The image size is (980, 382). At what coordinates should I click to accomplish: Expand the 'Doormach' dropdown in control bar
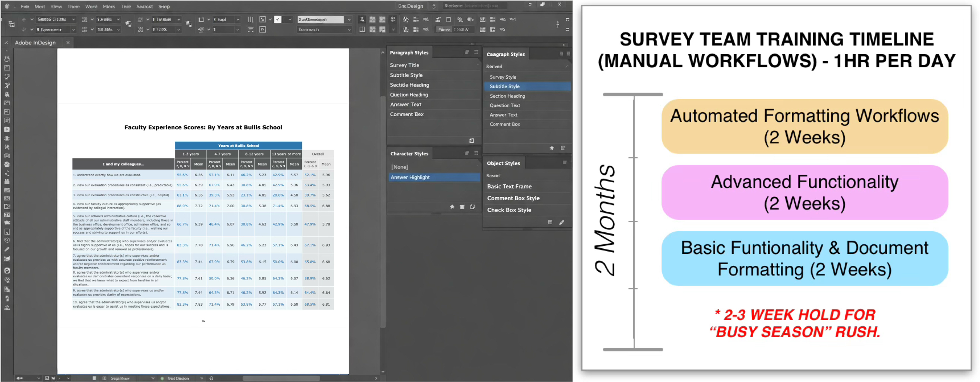tap(349, 29)
